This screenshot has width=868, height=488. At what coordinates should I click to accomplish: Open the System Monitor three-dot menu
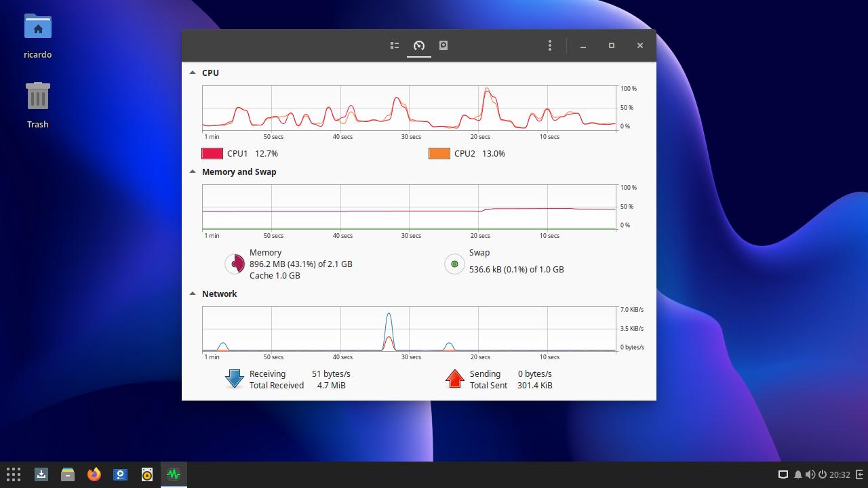click(550, 45)
